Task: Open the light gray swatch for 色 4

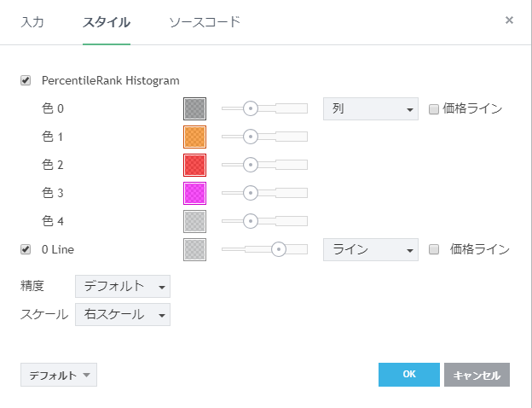Action: click(x=194, y=221)
